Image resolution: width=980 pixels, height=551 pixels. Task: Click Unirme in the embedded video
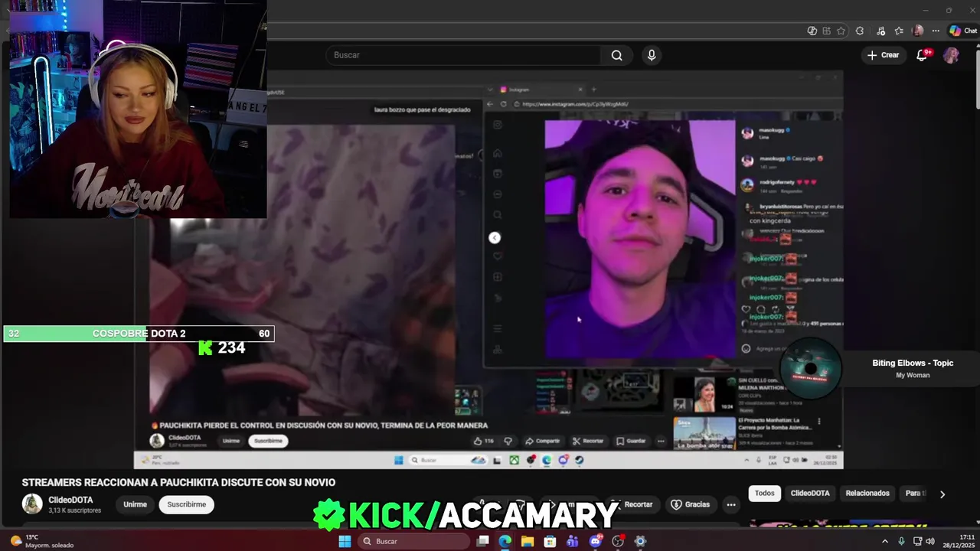click(231, 441)
